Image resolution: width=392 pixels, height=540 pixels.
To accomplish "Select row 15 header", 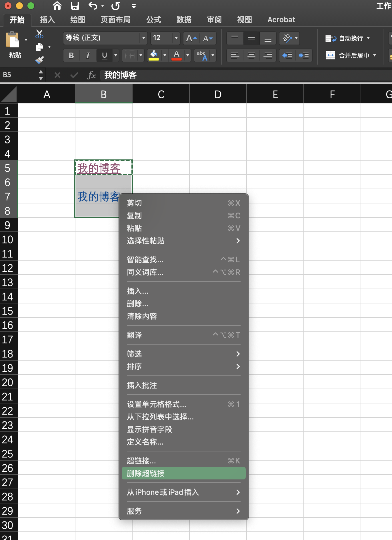I will click(9, 311).
